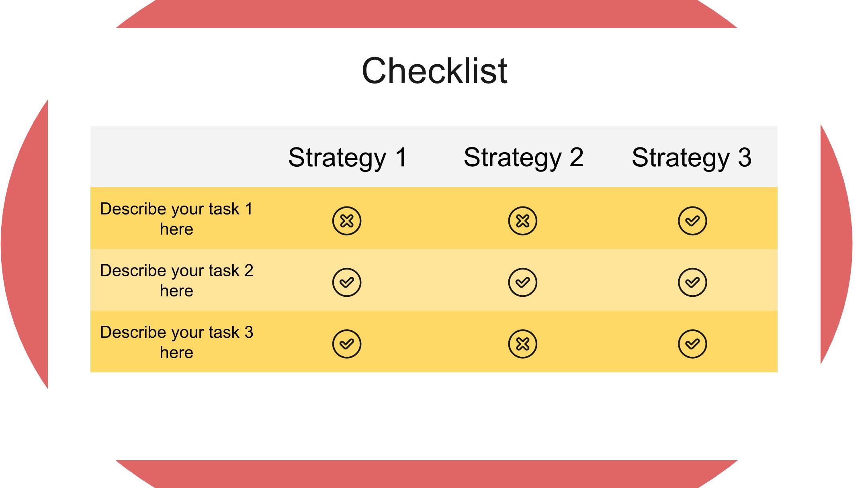Image resolution: width=868 pixels, height=488 pixels.
Task: Click the Strategy 2 column header
Action: click(524, 157)
